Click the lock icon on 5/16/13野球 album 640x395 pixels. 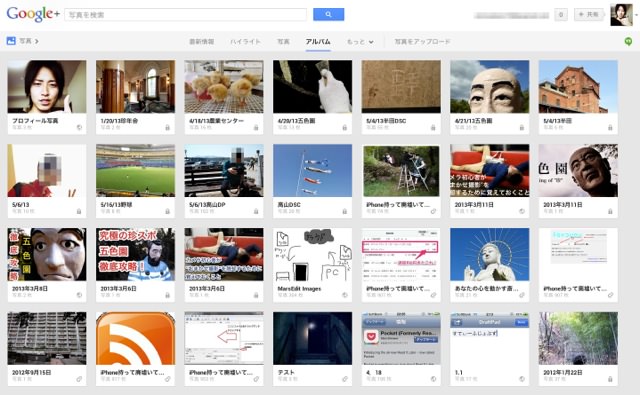coord(167,211)
